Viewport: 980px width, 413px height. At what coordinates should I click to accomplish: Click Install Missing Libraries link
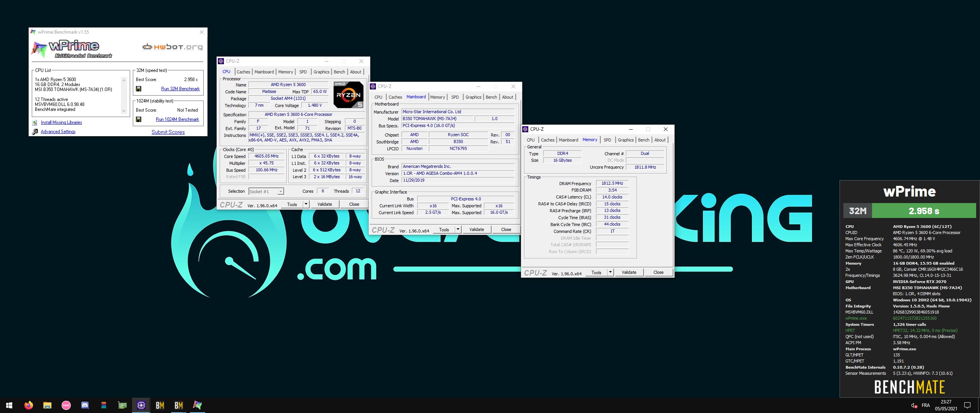[61, 122]
